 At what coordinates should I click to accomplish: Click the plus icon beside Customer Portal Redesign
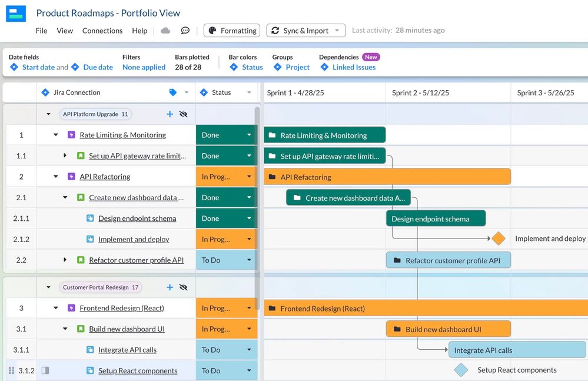pos(170,287)
